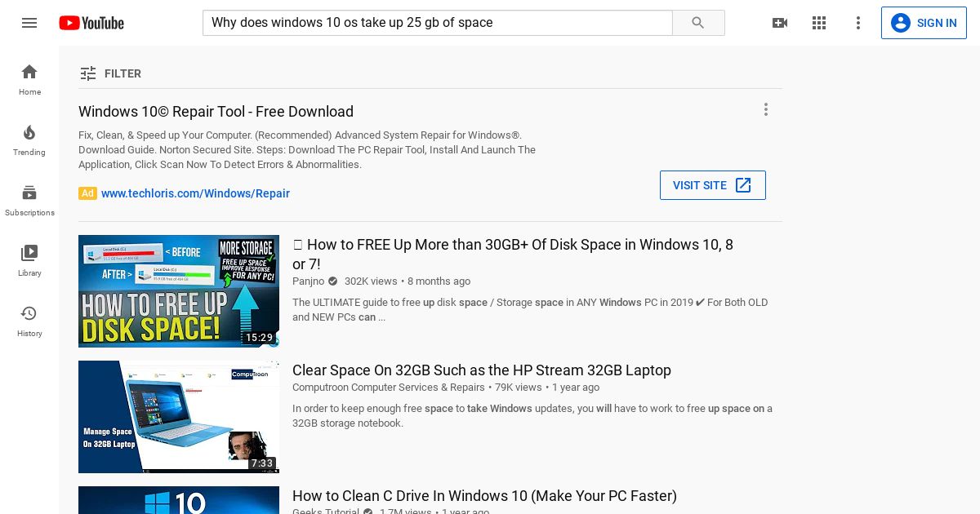This screenshot has height=514, width=980.
Task: Open the hamburger guide menu
Action: pos(29,23)
